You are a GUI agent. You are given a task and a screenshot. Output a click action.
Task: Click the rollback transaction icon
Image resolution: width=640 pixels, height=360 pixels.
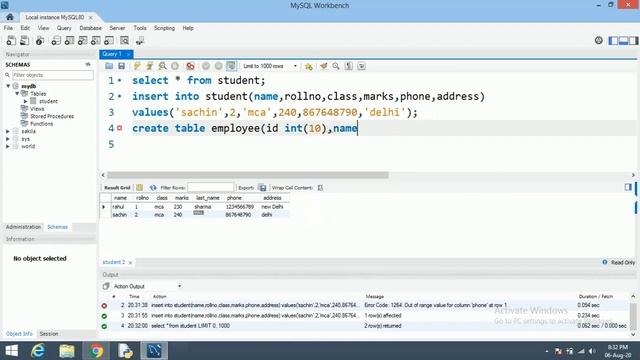(219, 66)
